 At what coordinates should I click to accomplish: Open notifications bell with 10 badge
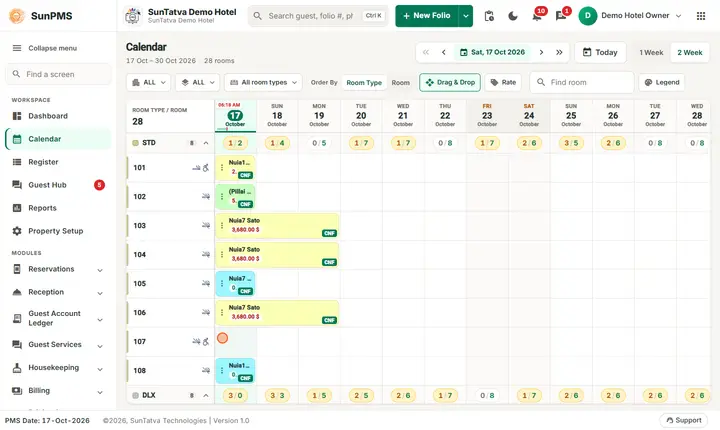point(536,16)
